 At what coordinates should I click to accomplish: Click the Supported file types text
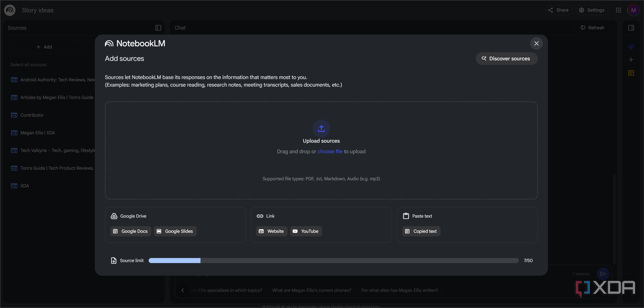tap(321, 179)
